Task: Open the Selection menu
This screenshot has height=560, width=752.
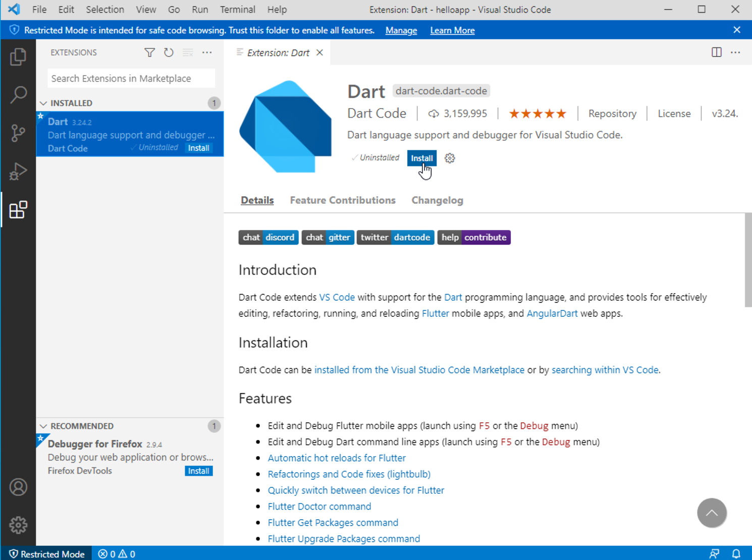Action: 104,10
